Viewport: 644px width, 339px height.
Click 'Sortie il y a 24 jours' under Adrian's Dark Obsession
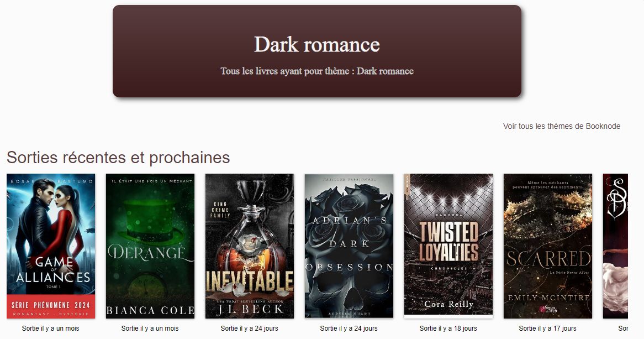pyautogui.click(x=349, y=328)
